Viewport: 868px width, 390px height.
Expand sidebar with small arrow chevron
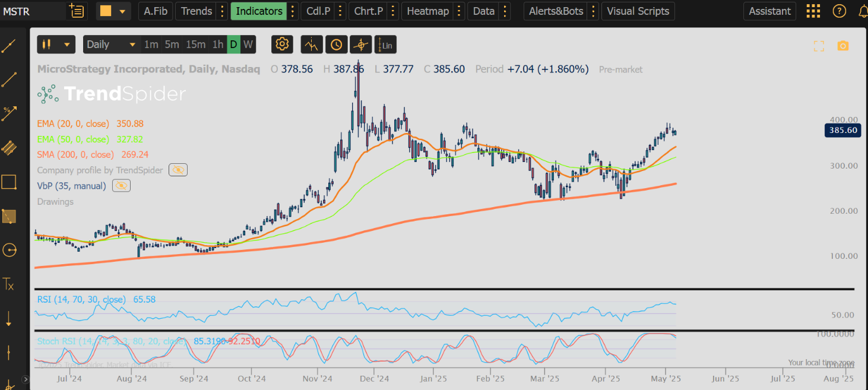[x=26, y=379]
